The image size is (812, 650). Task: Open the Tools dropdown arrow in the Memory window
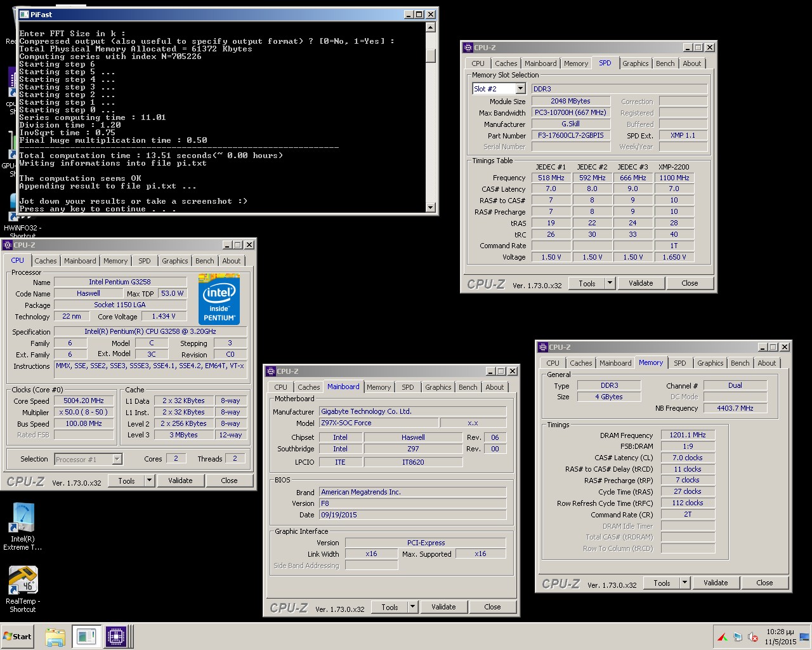point(684,583)
